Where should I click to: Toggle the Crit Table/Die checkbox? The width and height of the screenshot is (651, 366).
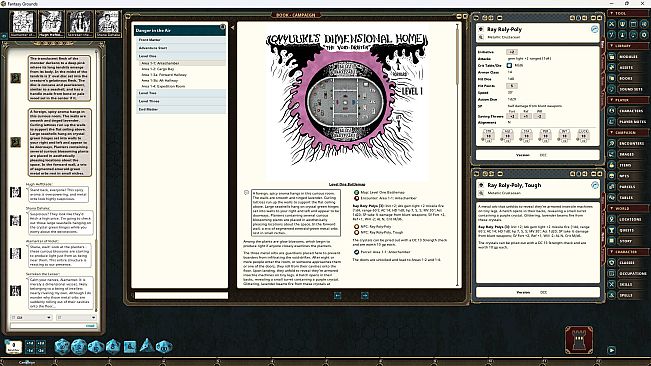click(509, 65)
